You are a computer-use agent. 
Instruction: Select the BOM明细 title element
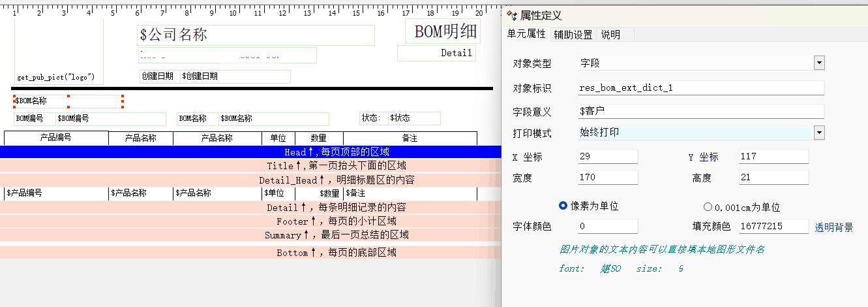pos(445,31)
